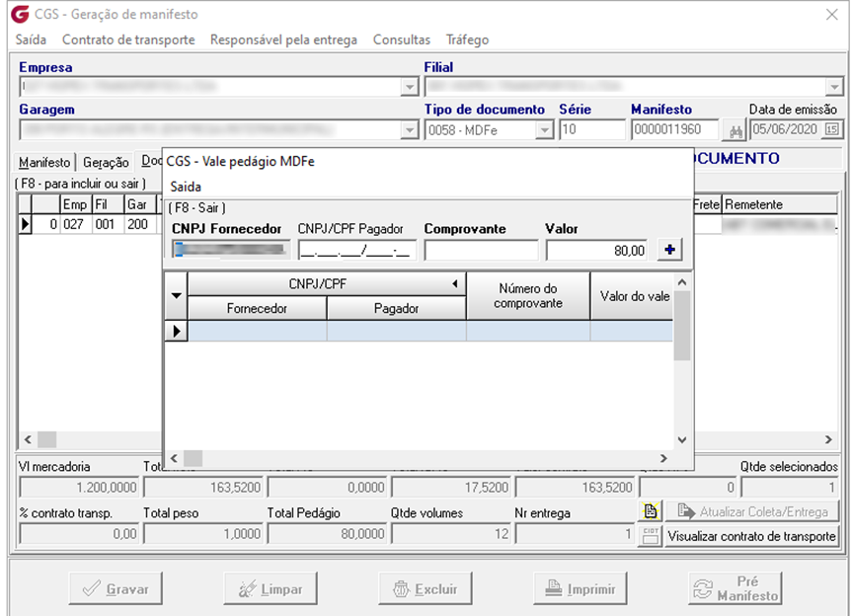This screenshot has width=852, height=616.
Task: Select the first empty row in vale grid
Action: (x=419, y=331)
